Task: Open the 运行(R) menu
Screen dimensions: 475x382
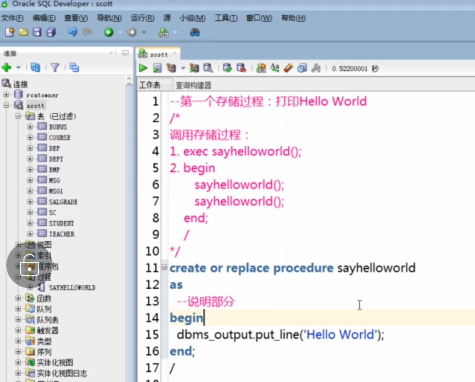Action: 142,18
